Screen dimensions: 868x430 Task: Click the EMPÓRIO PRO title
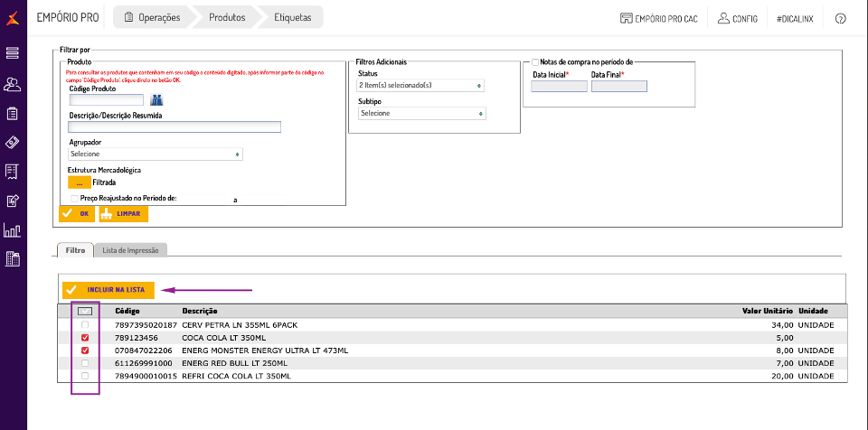[68, 18]
